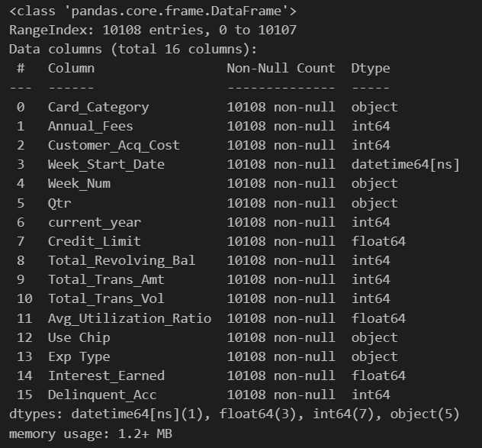Screen dimensions: 482x448
Task: Click the Delinquent_Acc column name
Action: (x=102, y=395)
